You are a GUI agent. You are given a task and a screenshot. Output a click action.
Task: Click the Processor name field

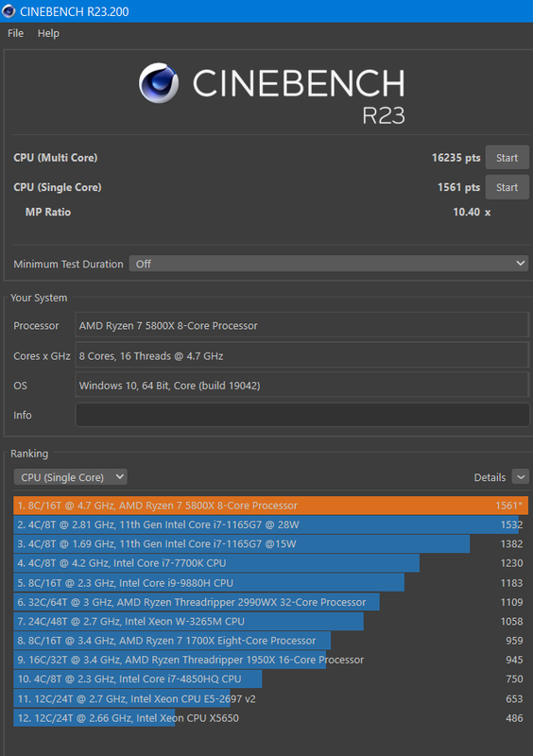pyautogui.click(x=302, y=325)
